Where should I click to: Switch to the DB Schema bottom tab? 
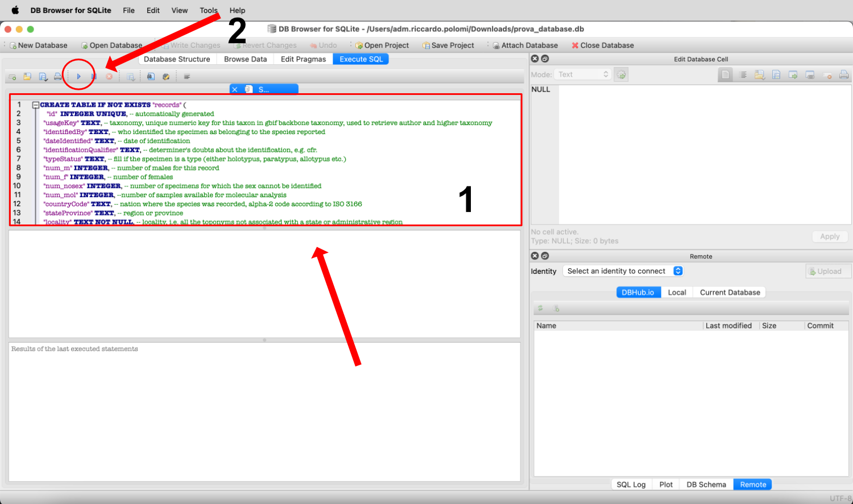coord(706,485)
